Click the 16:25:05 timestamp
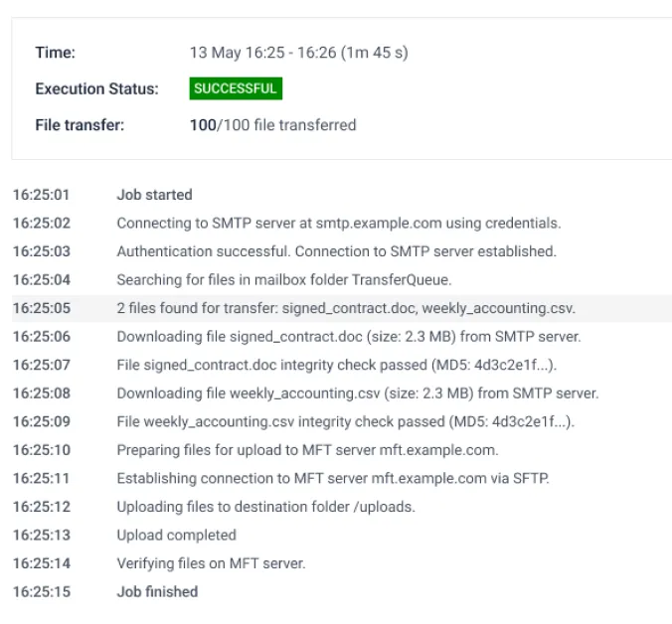This screenshot has height=624, width=672. (x=42, y=308)
